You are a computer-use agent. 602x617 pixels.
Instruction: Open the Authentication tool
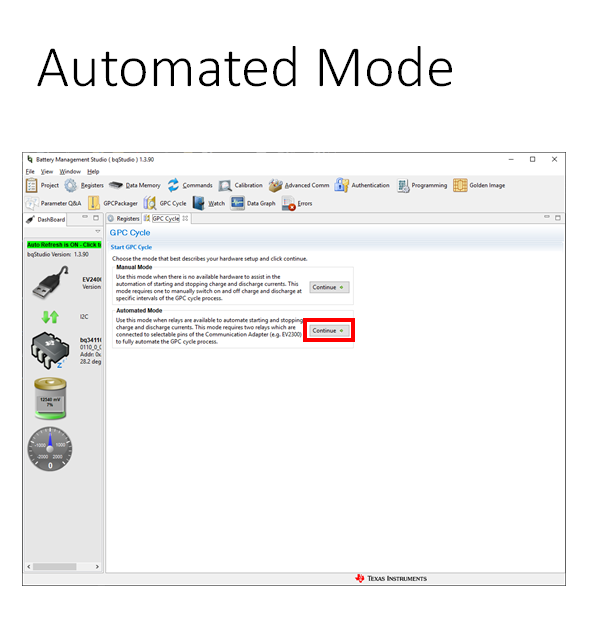click(362, 185)
